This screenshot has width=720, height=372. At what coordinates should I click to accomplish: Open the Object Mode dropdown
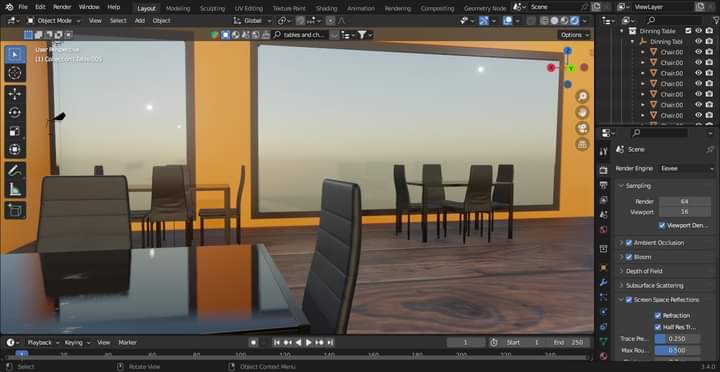(54, 21)
